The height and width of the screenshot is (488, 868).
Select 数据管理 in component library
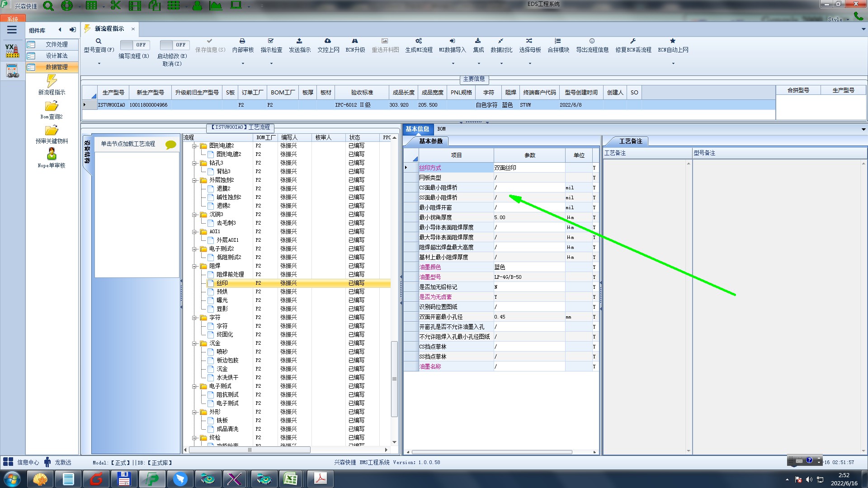coord(56,67)
